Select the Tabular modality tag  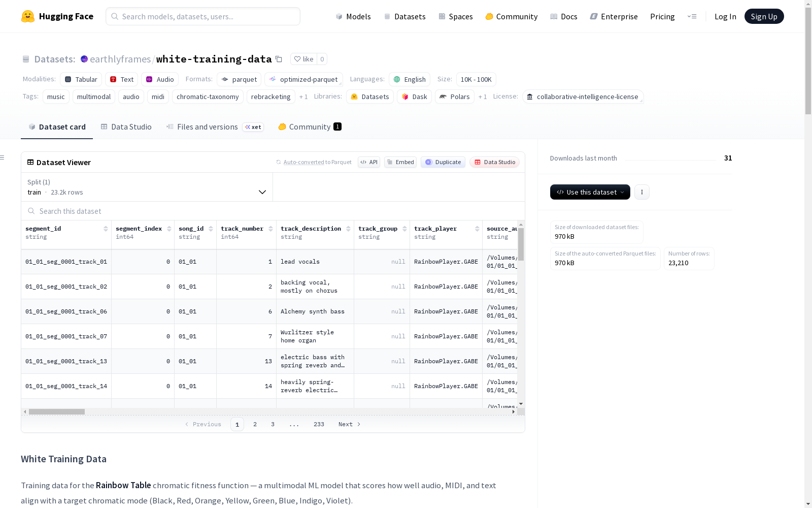(x=81, y=79)
